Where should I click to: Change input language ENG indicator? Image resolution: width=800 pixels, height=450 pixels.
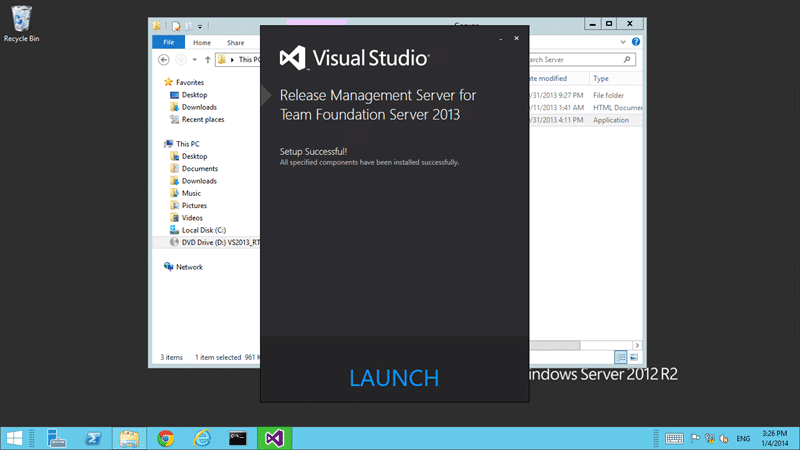pyautogui.click(x=743, y=439)
